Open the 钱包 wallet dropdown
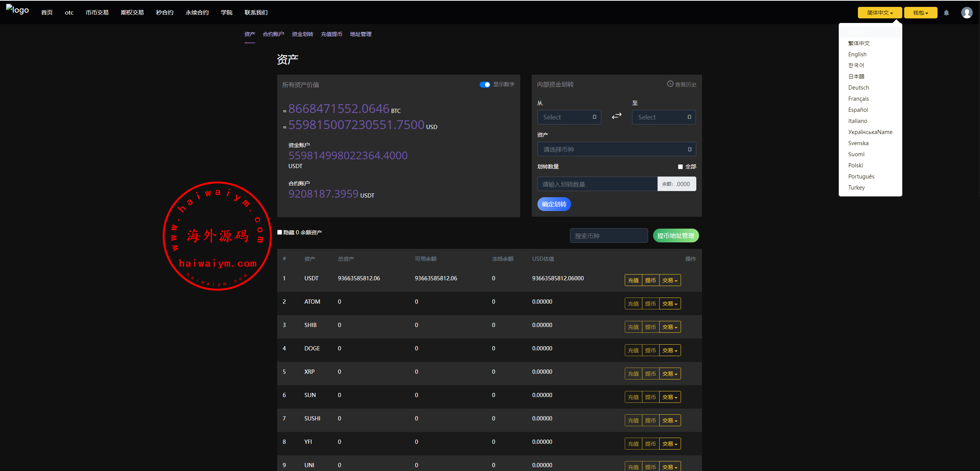The image size is (980, 471). pos(920,13)
